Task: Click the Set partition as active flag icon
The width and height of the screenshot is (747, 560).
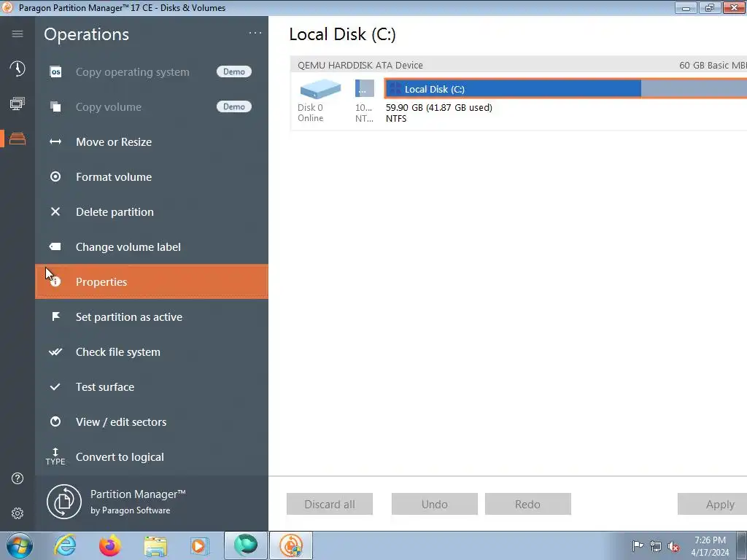Action: tap(55, 316)
